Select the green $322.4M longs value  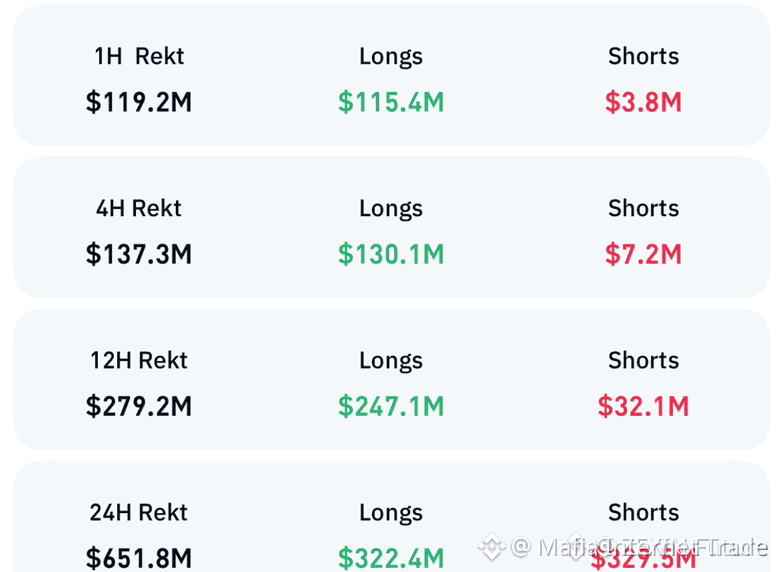pos(391,558)
